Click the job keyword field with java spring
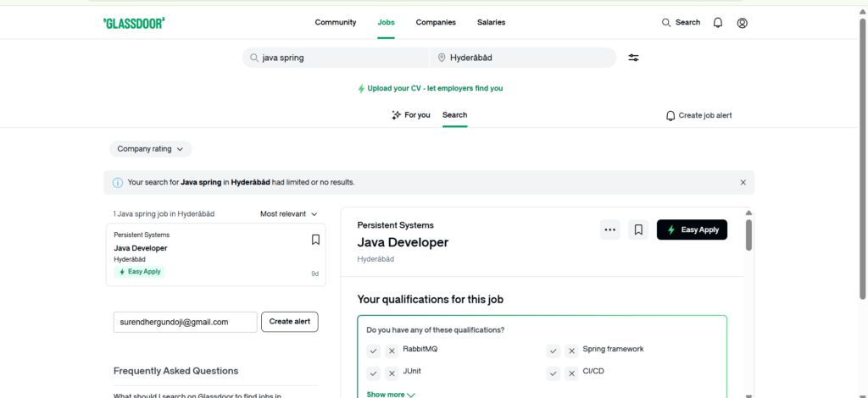868x398 pixels. (336, 58)
